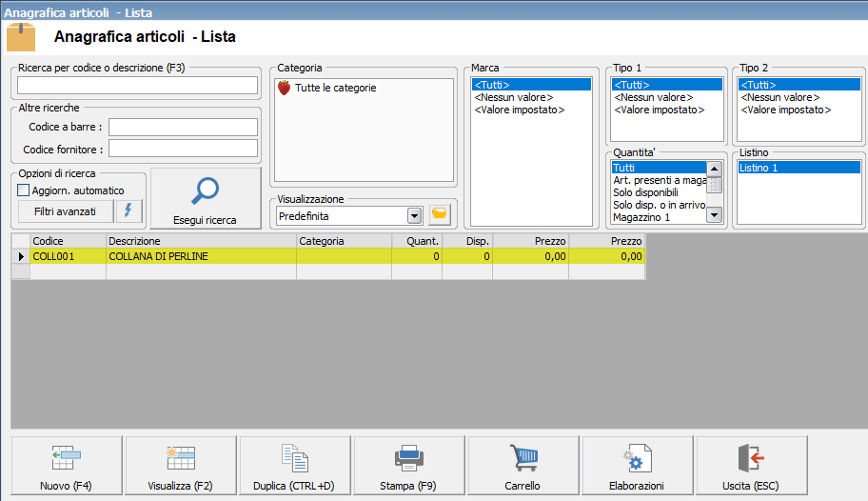Expand the Visualizzazione Predefinita dropdown
The height and width of the screenshot is (501, 868).
414,216
